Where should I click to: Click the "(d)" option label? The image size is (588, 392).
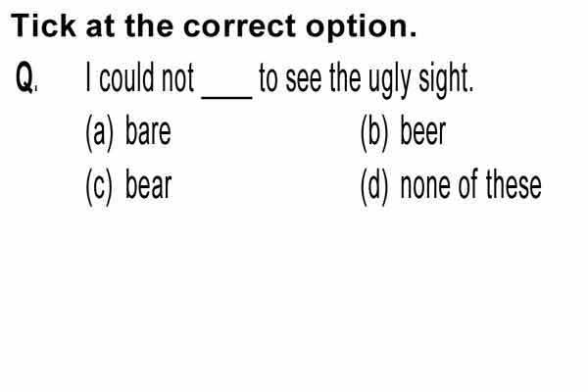coord(374,186)
